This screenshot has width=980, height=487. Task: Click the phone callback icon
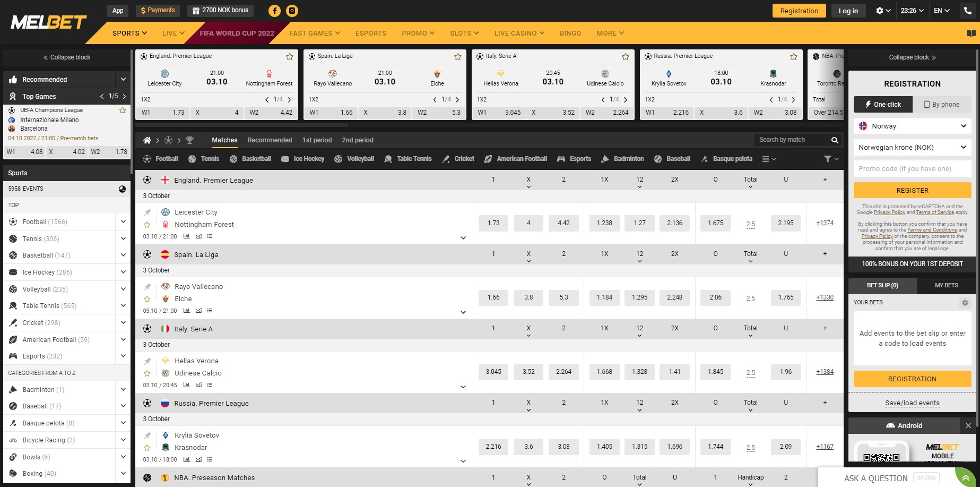[x=968, y=11]
